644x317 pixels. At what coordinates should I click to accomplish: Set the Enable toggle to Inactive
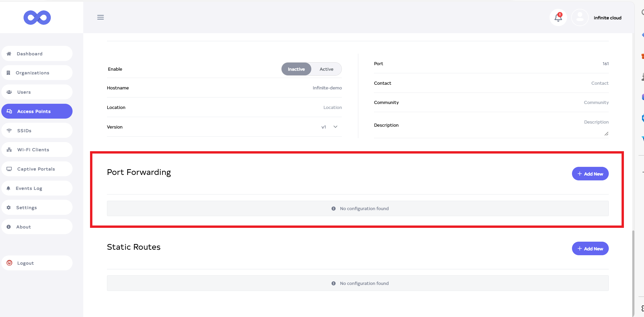[296, 69]
